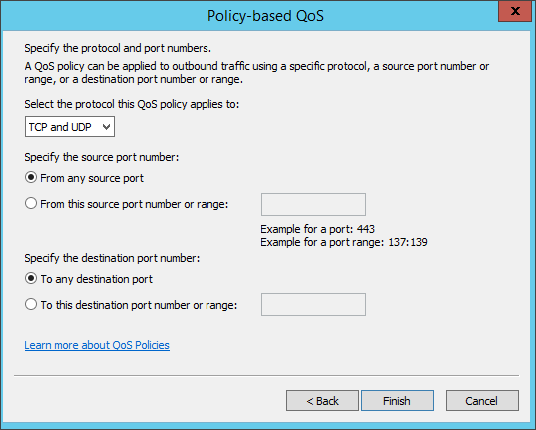Click the 'Specify the source port number' label
This screenshot has height=430, width=536.
[102, 157]
